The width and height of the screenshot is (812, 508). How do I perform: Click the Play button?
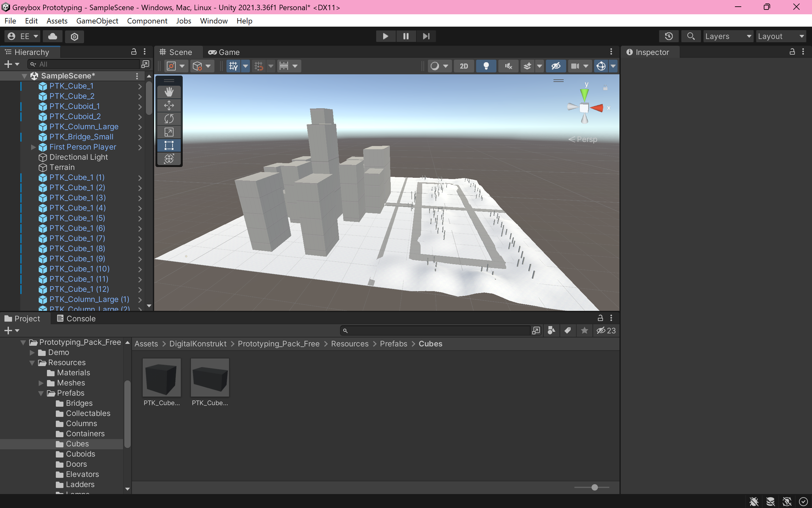pos(385,36)
